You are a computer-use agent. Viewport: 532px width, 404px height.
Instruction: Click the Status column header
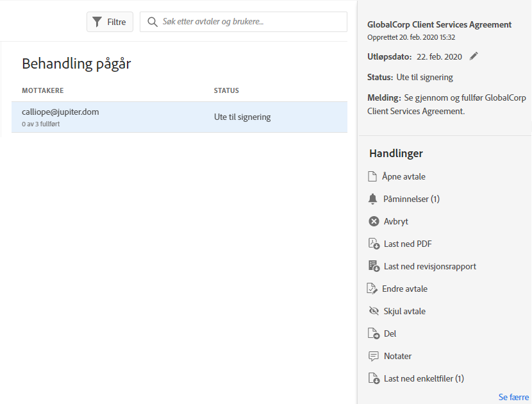click(x=226, y=90)
